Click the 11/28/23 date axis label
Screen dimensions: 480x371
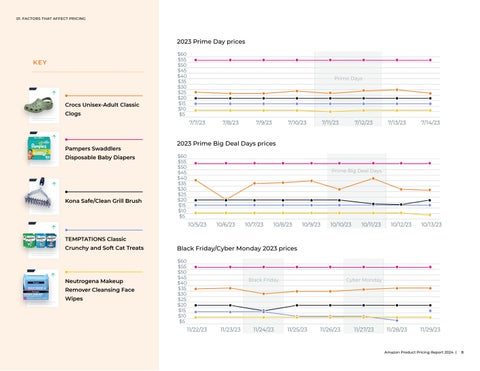(x=397, y=330)
